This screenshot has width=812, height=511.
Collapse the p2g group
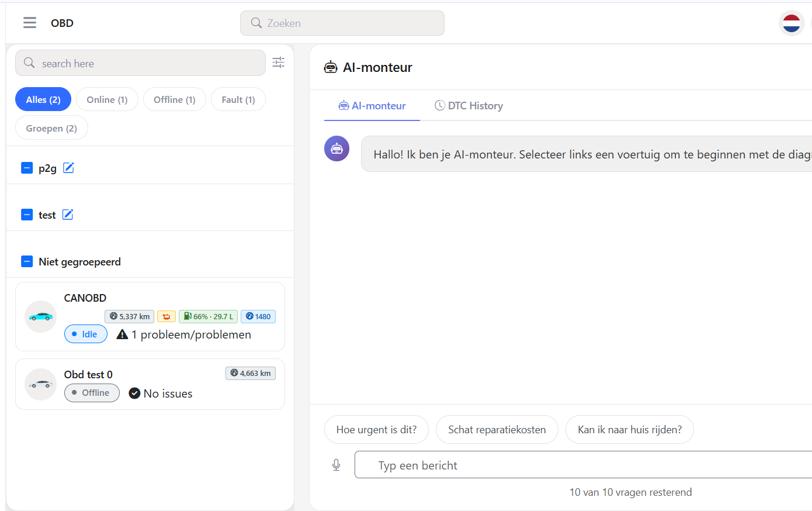27,168
